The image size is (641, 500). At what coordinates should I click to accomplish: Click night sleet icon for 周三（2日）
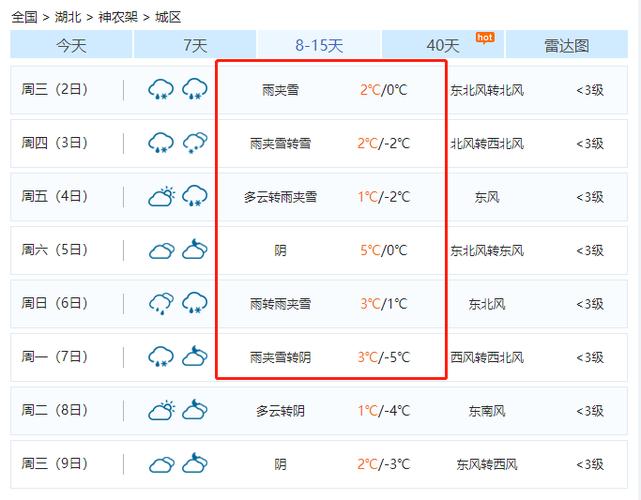[x=195, y=89]
